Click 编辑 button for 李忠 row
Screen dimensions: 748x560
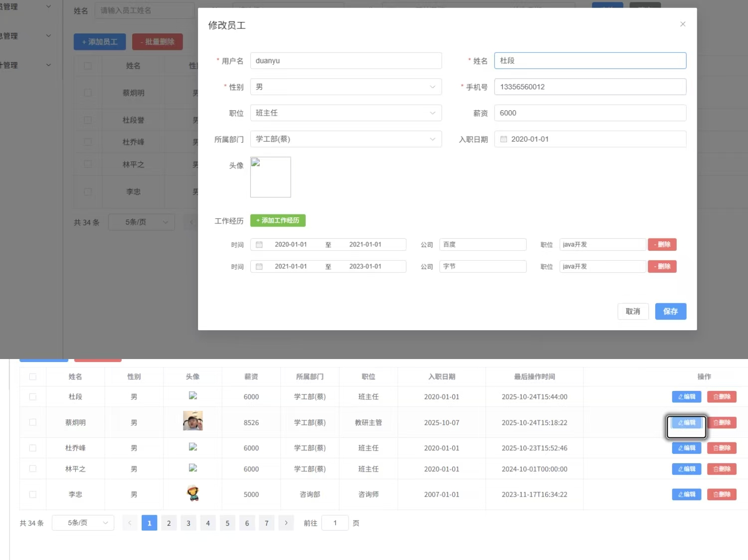click(x=686, y=495)
